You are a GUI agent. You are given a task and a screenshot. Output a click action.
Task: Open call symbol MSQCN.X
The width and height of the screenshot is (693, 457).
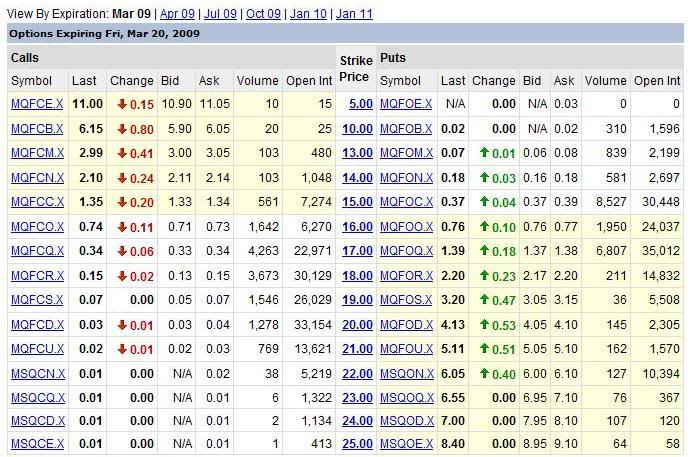pyautogui.click(x=37, y=371)
